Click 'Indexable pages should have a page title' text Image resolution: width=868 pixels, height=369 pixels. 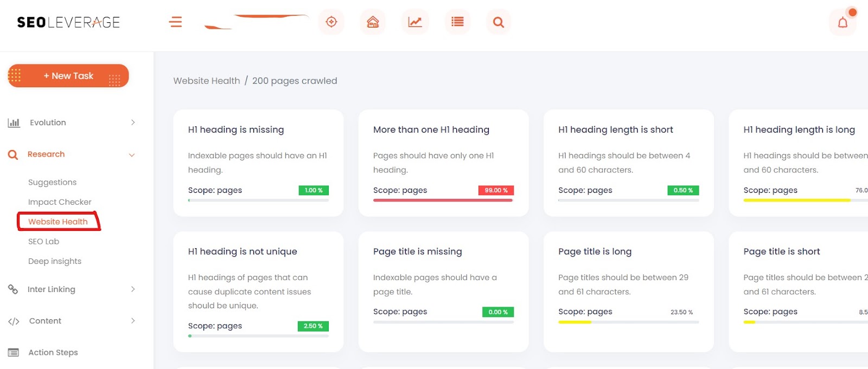[x=435, y=284]
